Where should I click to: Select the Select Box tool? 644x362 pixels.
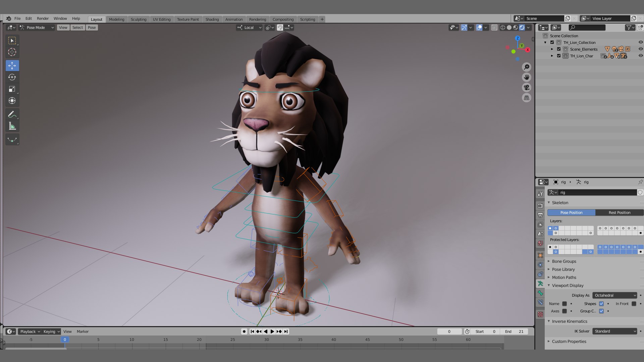[x=12, y=41]
